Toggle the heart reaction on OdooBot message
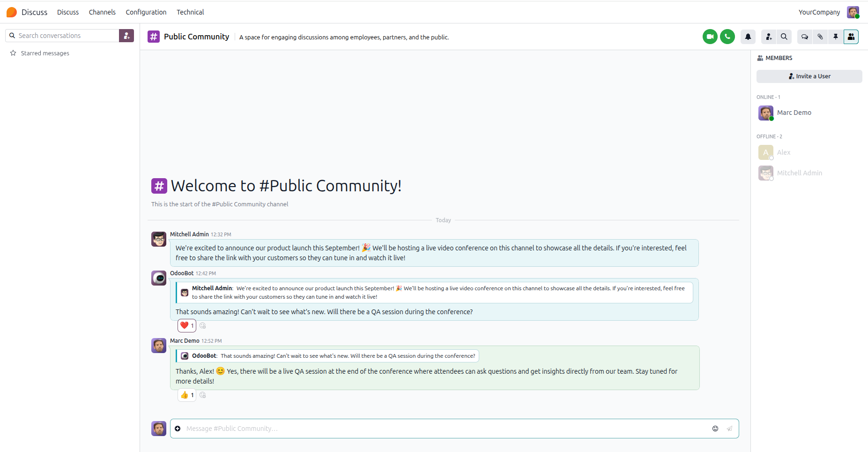Screen dimensions: 868x452 pos(186,325)
